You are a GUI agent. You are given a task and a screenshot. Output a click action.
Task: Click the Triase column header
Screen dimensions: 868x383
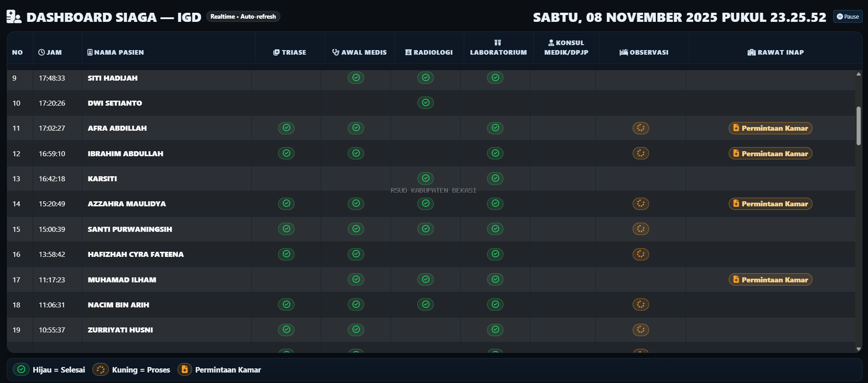point(289,52)
